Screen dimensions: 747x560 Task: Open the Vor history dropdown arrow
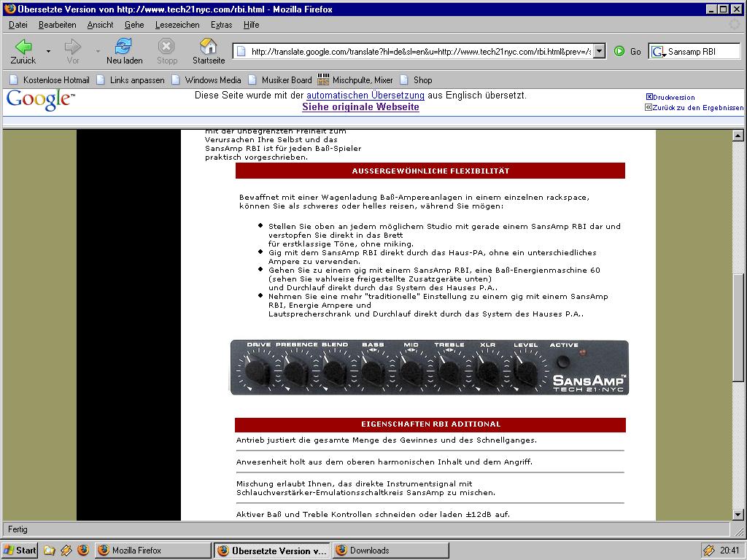(98, 51)
